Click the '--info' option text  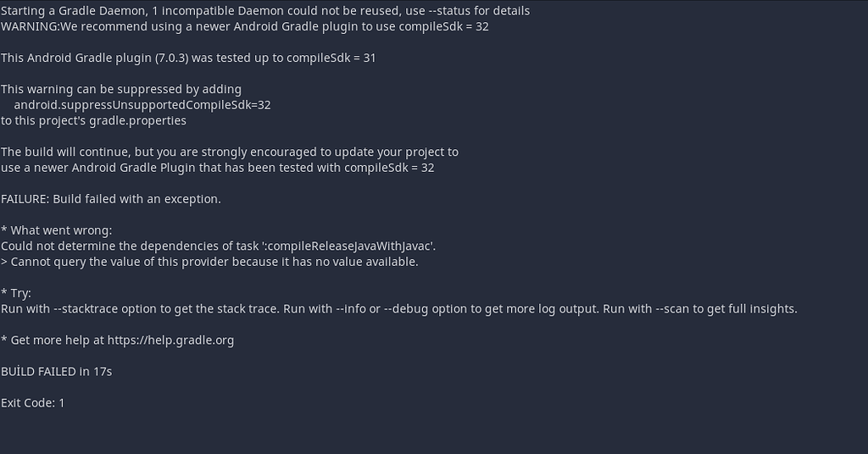[x=351, y=308]
